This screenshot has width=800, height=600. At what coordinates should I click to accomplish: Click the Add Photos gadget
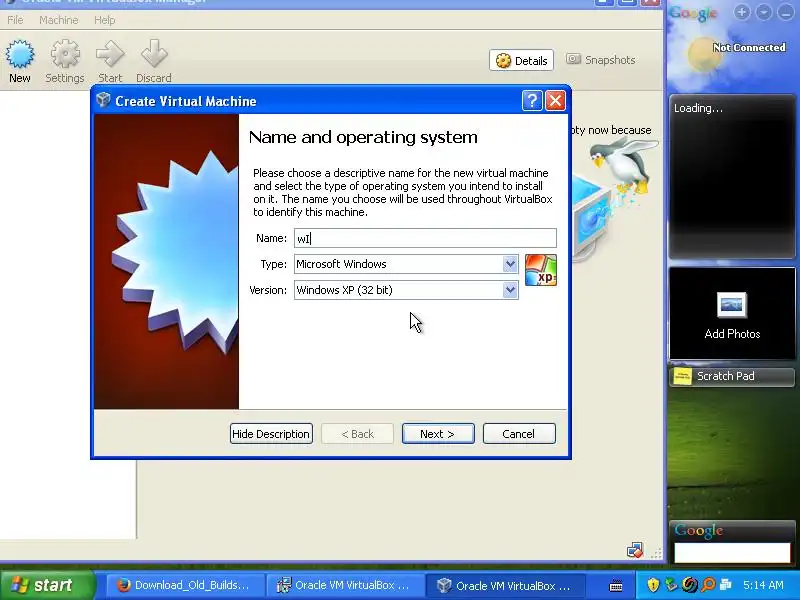click(x=732, y=313)
